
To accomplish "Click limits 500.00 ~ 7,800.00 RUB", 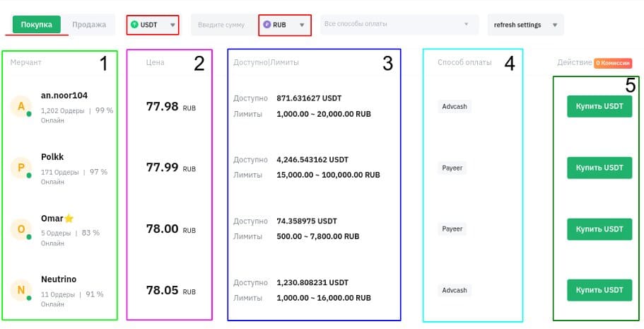I will 318,236.
